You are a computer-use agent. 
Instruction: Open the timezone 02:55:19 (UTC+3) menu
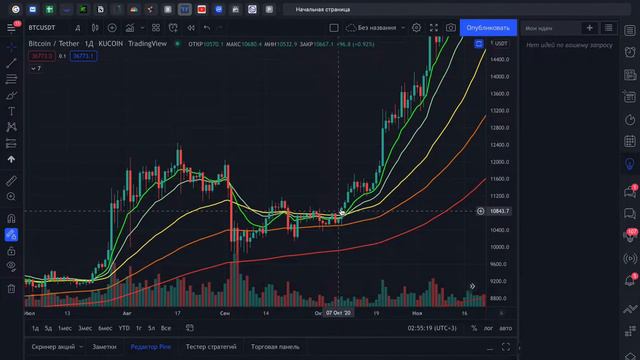click(x=432, y=328)
